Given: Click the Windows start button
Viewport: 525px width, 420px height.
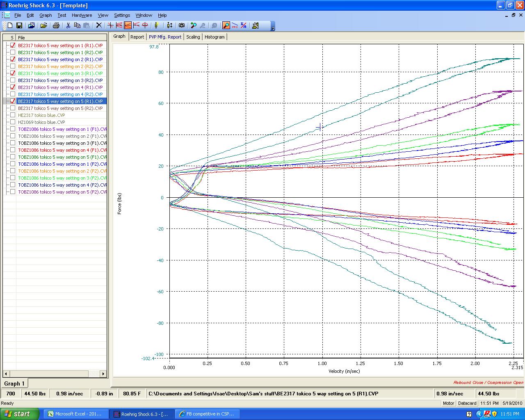Looking at the screenshot, I should (20, 414).
